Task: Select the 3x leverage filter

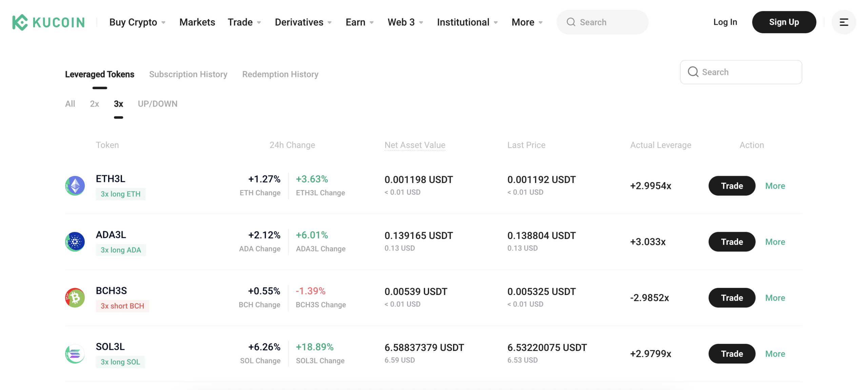Action: (x=118, y=104)
